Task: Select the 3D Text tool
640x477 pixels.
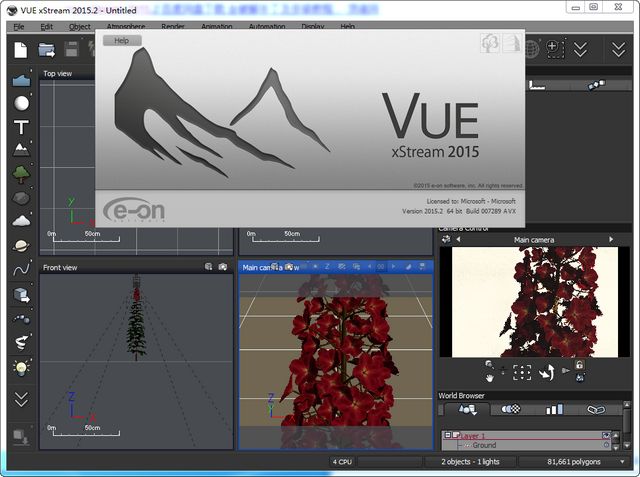Action: click(21, 127)
